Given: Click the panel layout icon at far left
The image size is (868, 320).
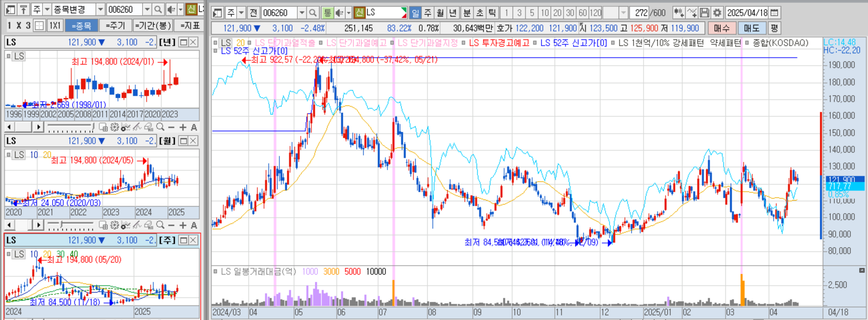Looking at the screenshot, I should 10,9.
